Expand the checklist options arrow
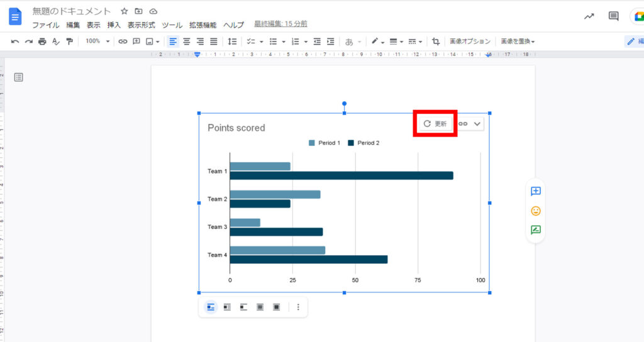Viewport: 644px width, 342px height. tap(262, 41)
